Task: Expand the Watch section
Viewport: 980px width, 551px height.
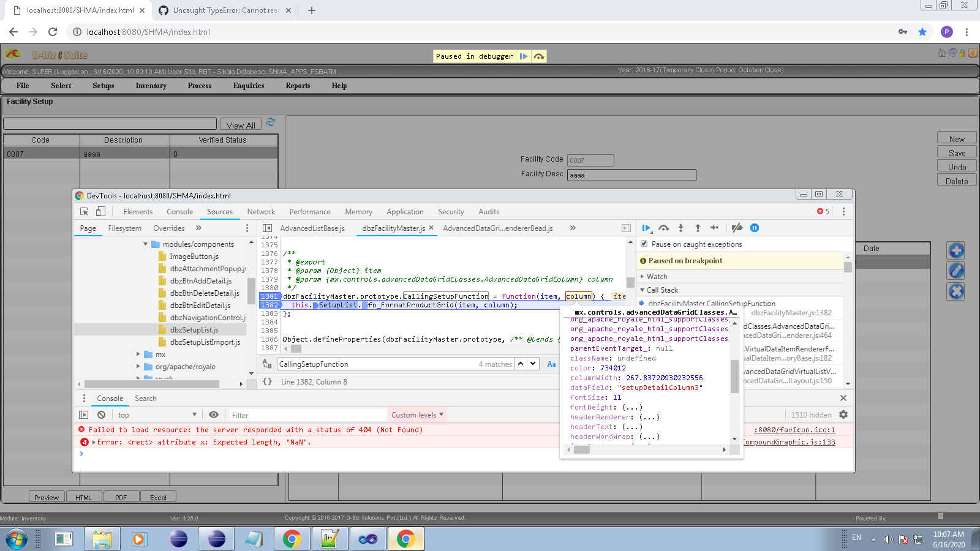Action: click(x=657, y=277)
